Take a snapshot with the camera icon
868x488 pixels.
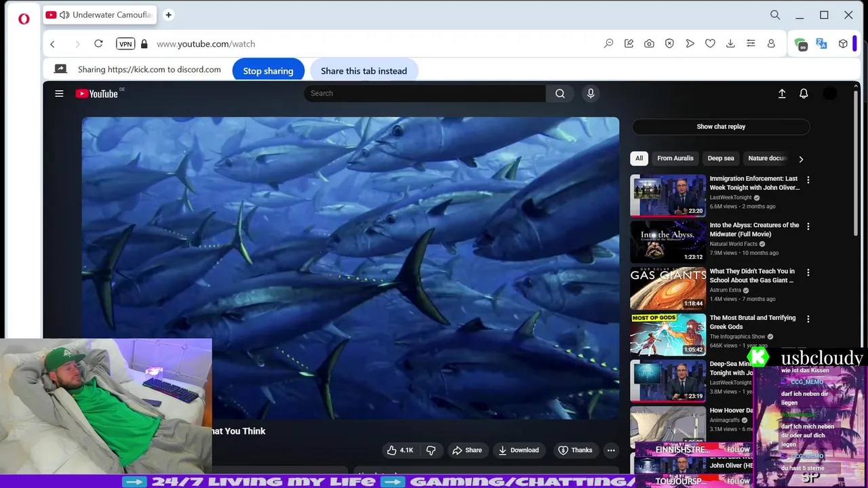pos(649,43)
